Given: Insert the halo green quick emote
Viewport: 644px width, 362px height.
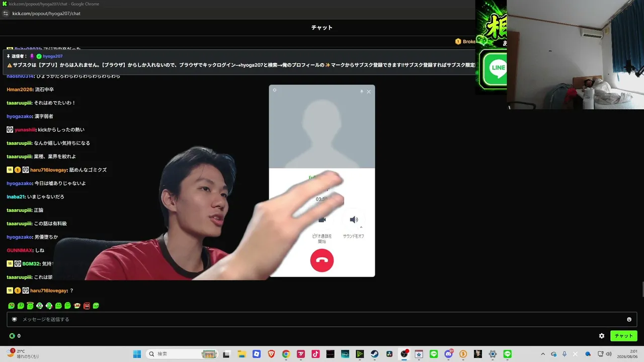Looking at the screenshot, I should point(30,306).
